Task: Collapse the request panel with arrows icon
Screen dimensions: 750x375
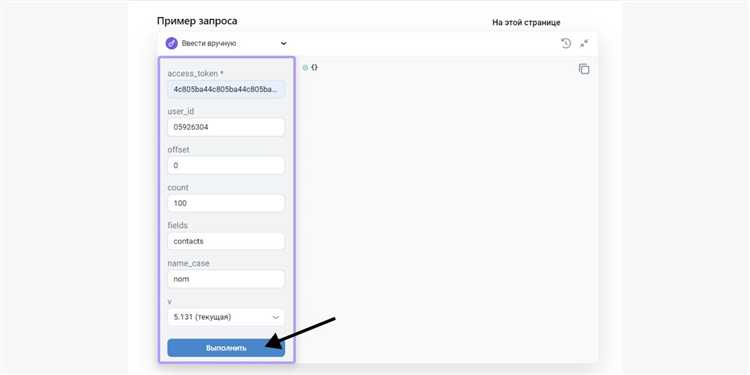Action: coord(584,44)
